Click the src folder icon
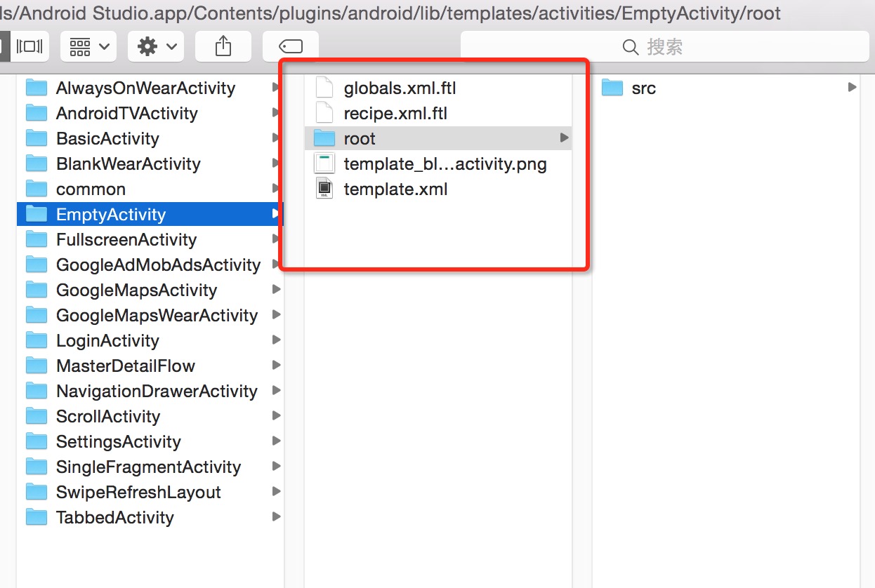The width and height of the screenshot is (875, 588). click(612, 88)
